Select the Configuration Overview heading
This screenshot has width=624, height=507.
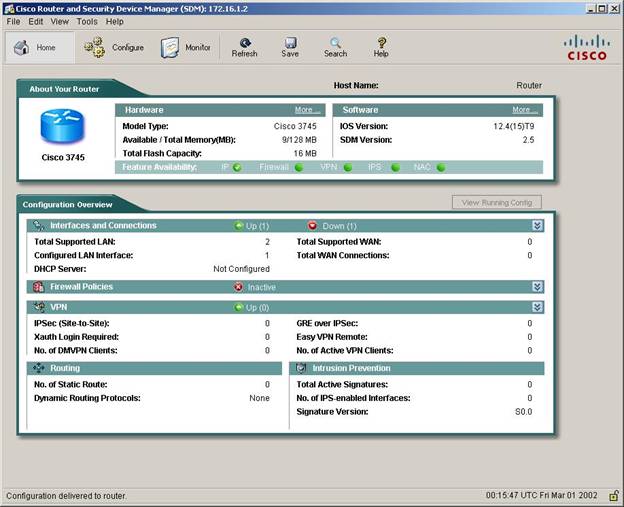[67, 205]
